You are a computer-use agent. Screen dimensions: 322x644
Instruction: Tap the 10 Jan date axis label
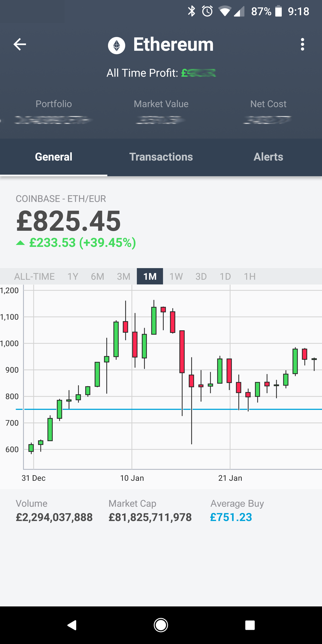[x=132, y=478]
